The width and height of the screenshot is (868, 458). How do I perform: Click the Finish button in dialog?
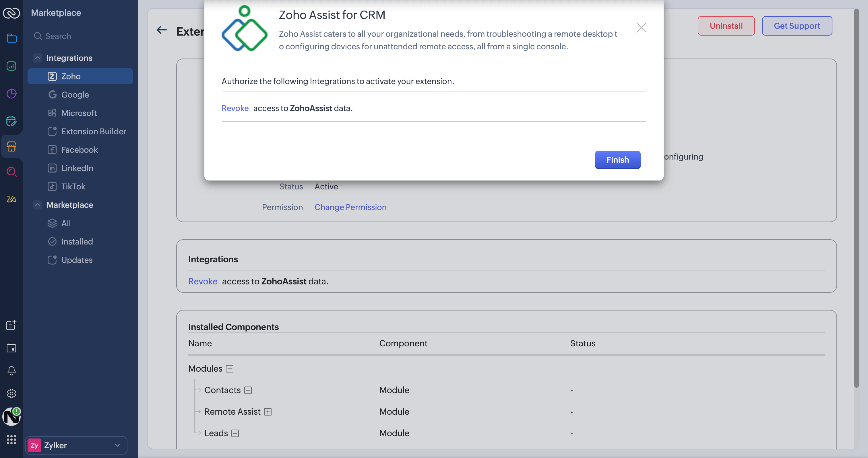coord(617,160)
